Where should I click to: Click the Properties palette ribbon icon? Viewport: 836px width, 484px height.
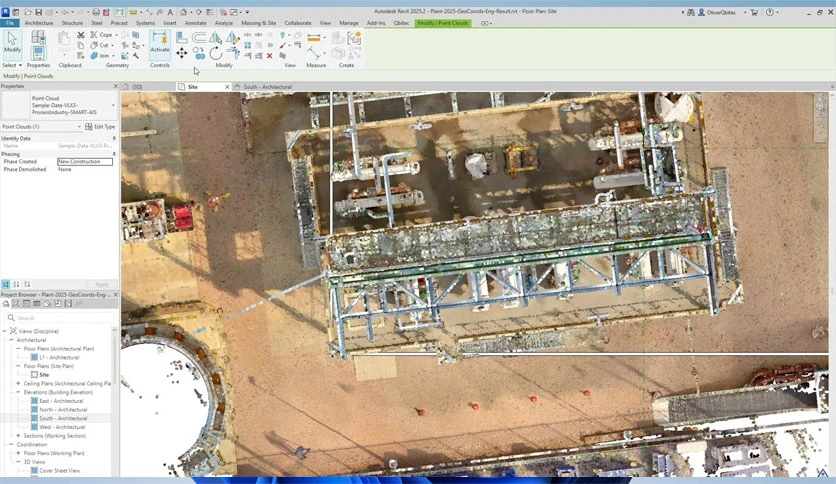tap(38, 53)
